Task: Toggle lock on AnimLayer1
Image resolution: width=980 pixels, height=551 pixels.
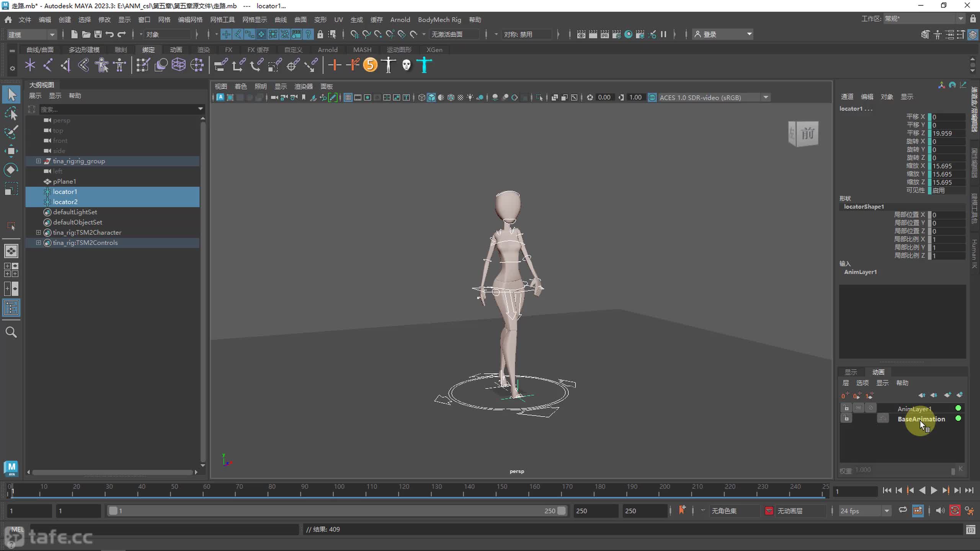Action: [x=846, y=408]
